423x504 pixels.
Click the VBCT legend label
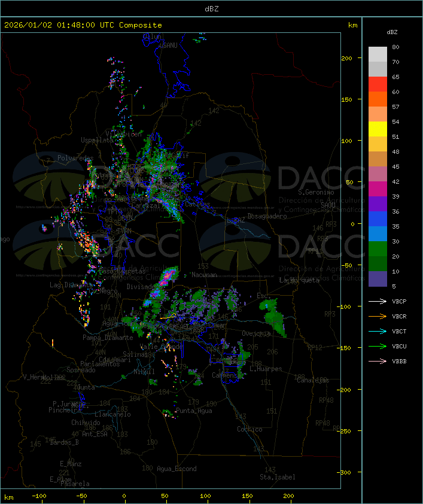(x=399, y=331)
